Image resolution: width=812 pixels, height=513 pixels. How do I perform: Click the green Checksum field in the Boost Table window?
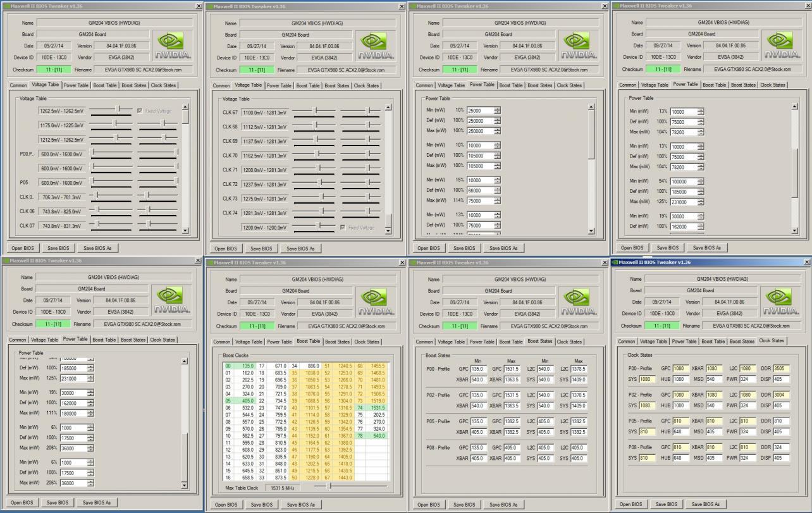(257, 326)
